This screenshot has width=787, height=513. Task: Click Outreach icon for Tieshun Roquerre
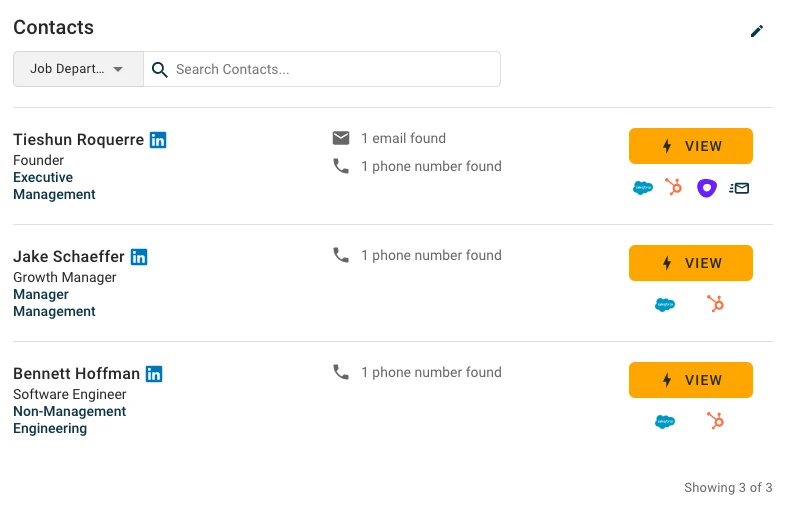coord(706,188)
